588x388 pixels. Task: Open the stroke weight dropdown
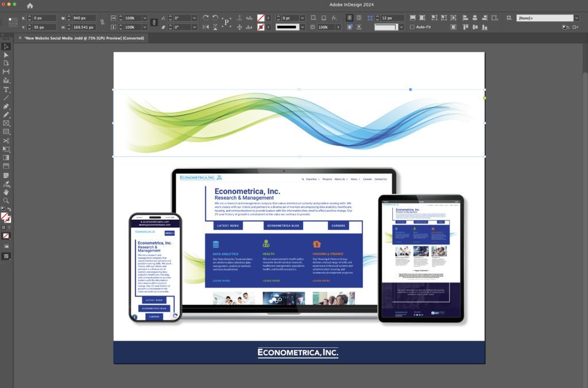point(303,18)
